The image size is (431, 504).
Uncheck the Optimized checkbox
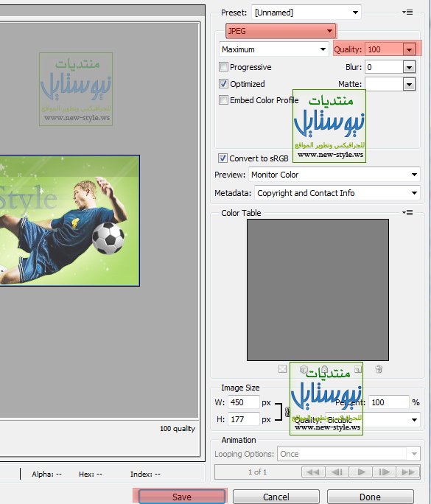(223, 83)
